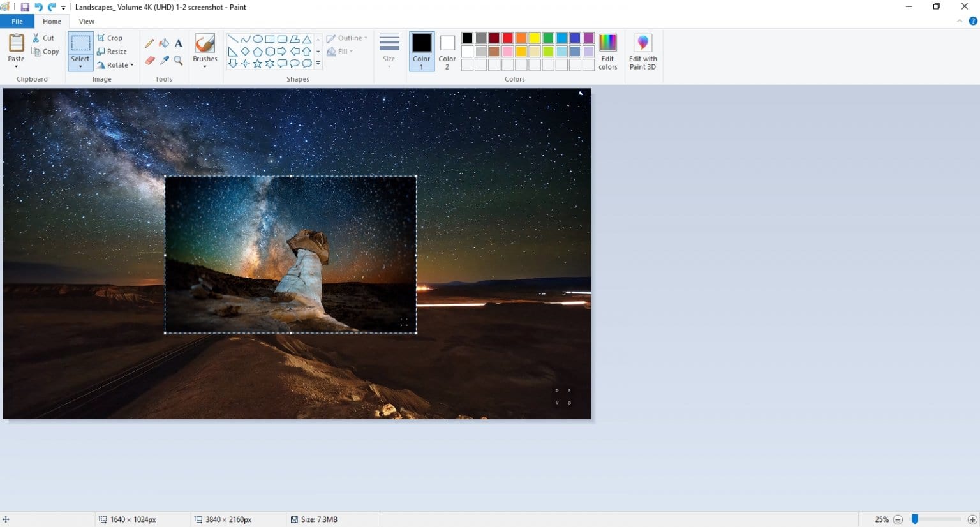Select the Text tool
Viewport: 980px width, 527px height.
pos(178,43)
